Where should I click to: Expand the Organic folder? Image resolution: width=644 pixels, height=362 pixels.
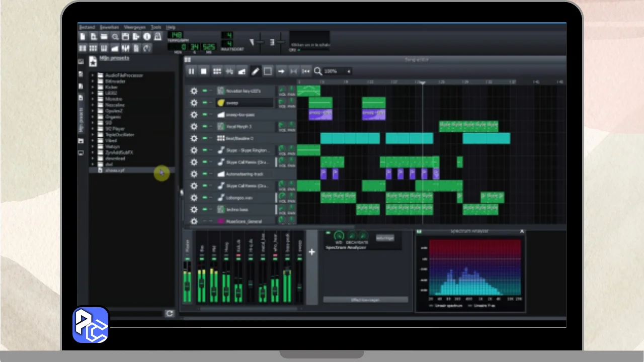coord(93,117)
